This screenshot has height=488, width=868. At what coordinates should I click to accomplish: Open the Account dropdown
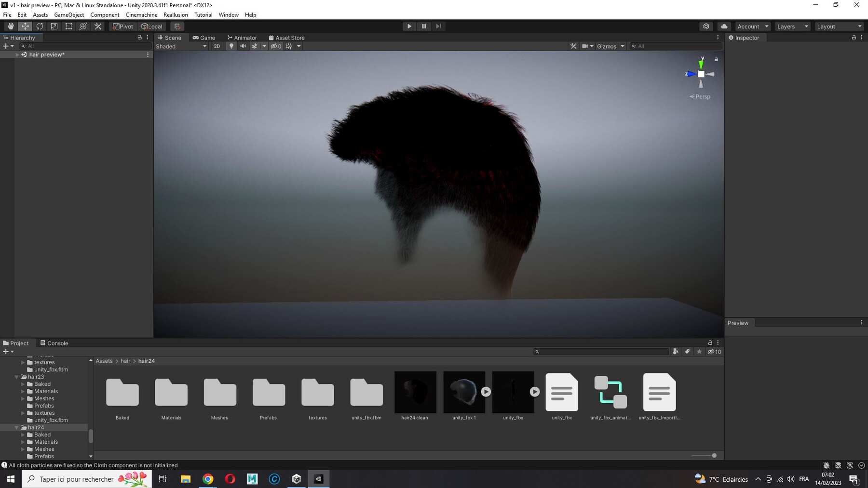[753, 26]
